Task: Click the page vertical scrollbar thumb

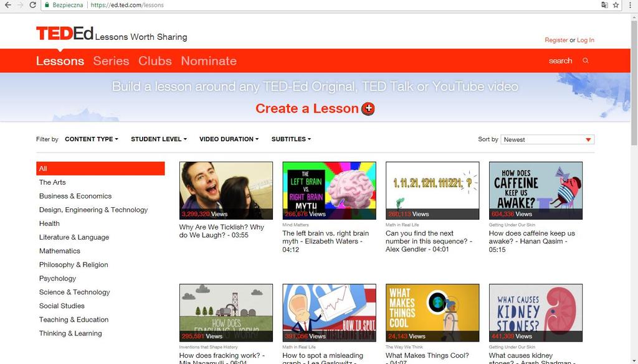Action: tap(634, 83)
